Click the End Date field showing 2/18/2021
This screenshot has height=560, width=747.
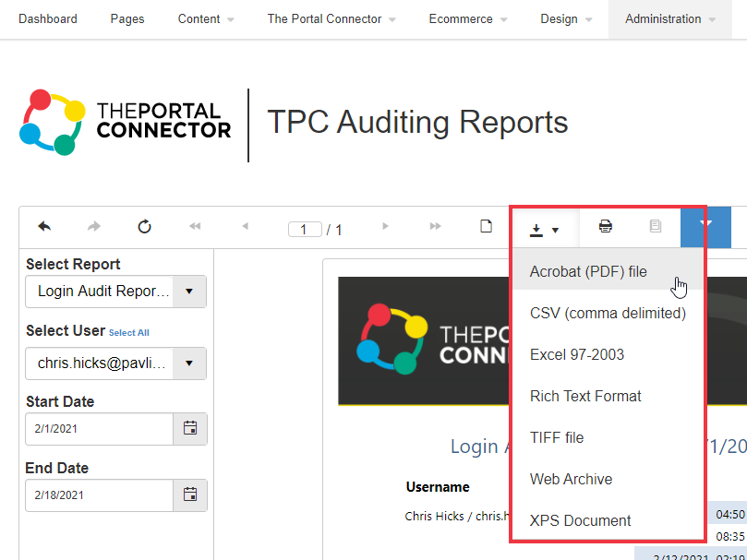pos(99,495)
